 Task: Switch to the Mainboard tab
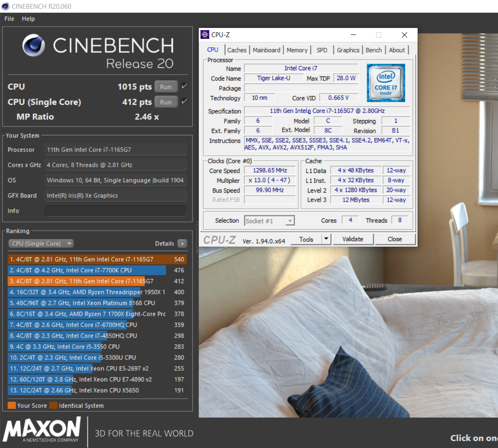click(266, 50)
